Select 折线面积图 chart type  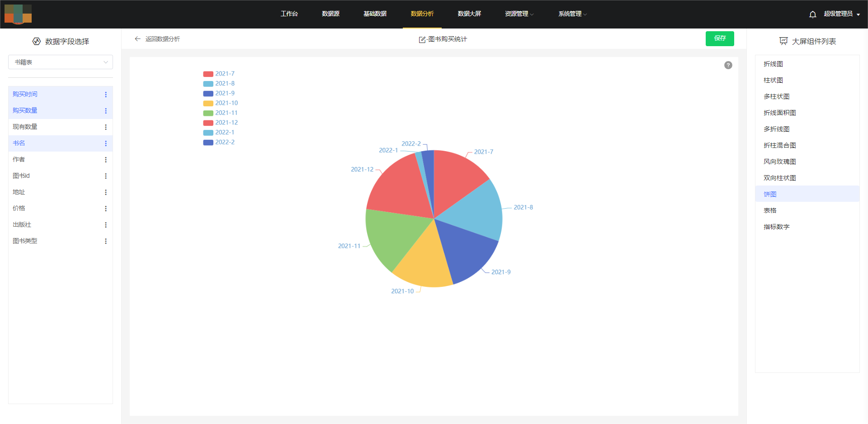pyautogui.click(x=807, y=113)
